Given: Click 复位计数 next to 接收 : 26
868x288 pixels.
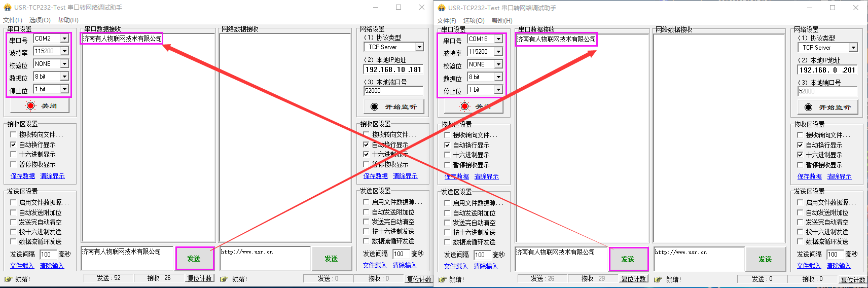Looking at the screenshot, I should click(200, 278).
